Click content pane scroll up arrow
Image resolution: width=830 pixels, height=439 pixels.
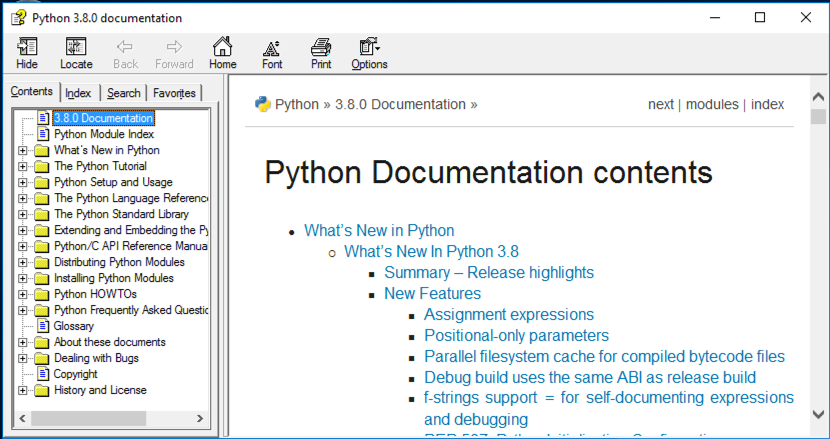coord(818,97)
